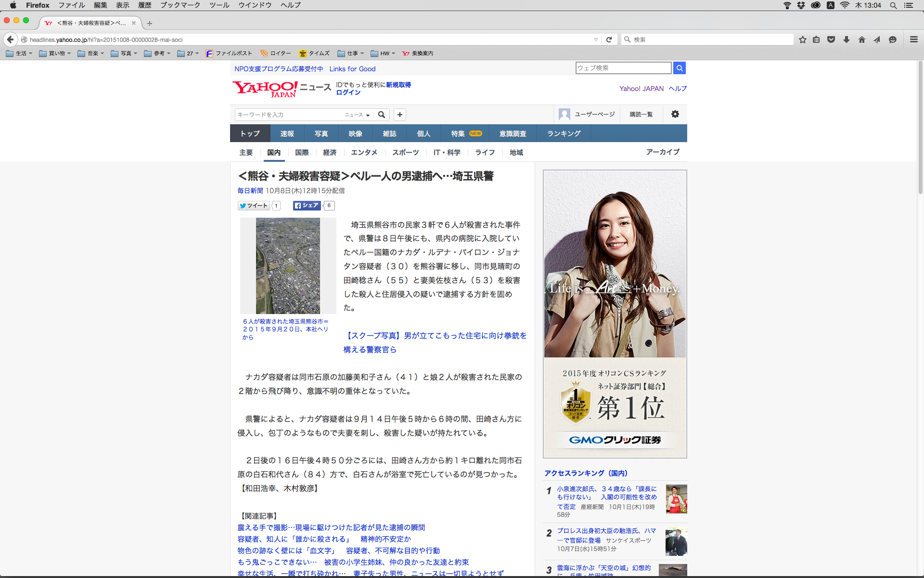Open Yahoo news settings gear icon

coord(675,114)
